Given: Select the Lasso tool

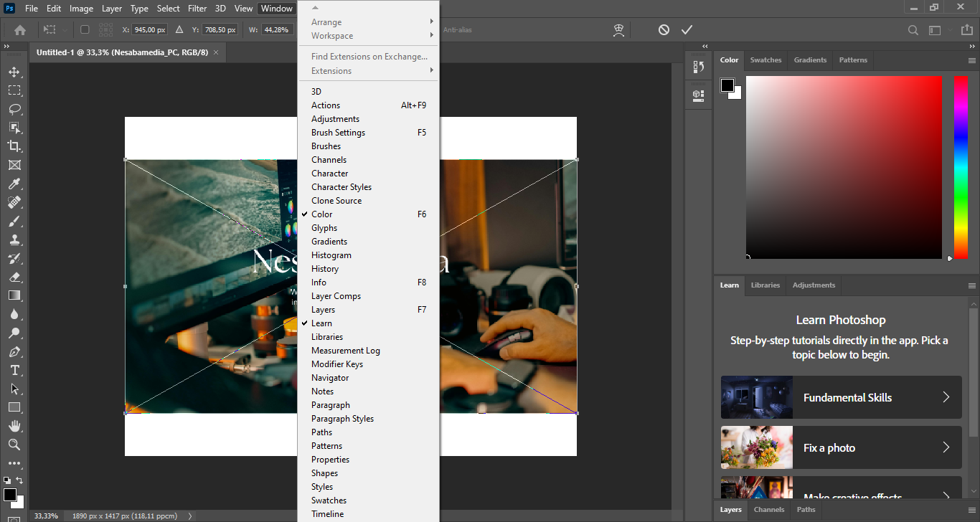Looking at the screenshot, I should (14, 110).
